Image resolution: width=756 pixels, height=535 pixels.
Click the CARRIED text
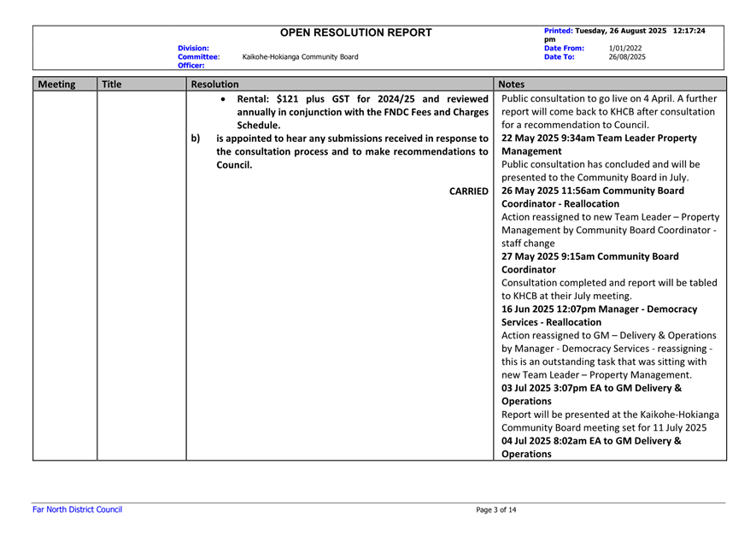(469, 191)
